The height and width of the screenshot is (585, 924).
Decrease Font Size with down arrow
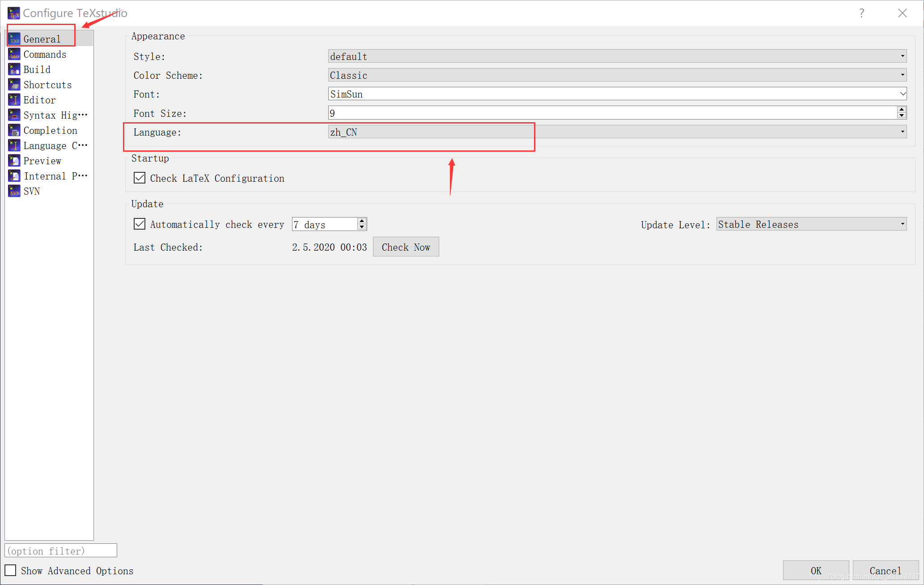tap(902, 116)
